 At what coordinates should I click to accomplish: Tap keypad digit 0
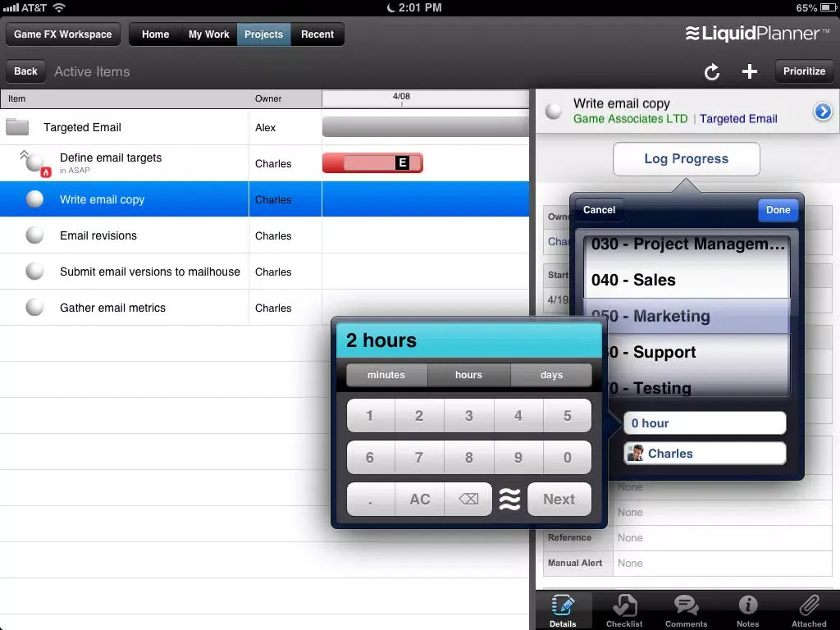(568, 458)
